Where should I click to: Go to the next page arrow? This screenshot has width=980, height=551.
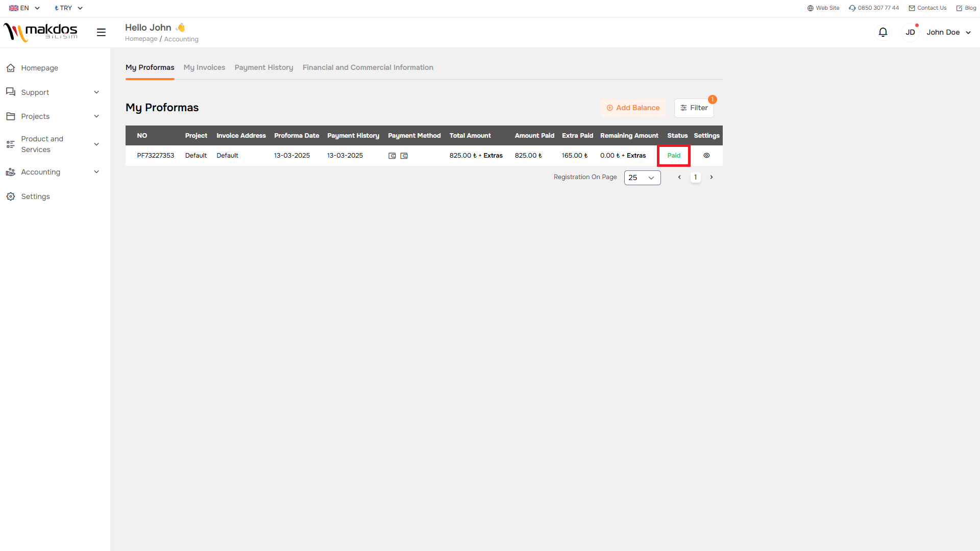pos(711,177)
